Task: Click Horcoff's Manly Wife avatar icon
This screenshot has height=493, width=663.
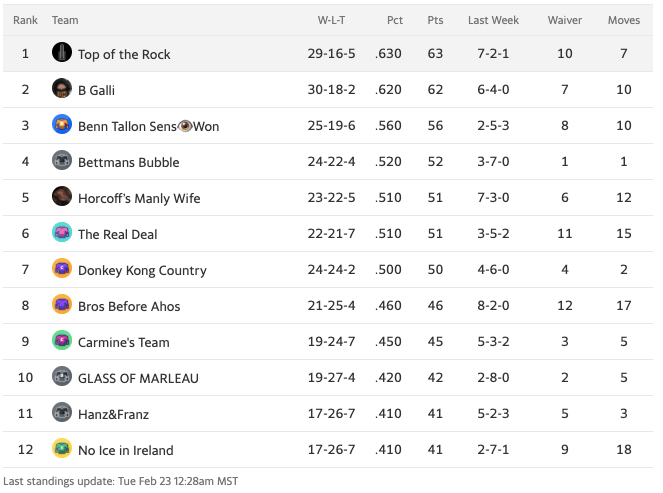Action: [62, 197]
